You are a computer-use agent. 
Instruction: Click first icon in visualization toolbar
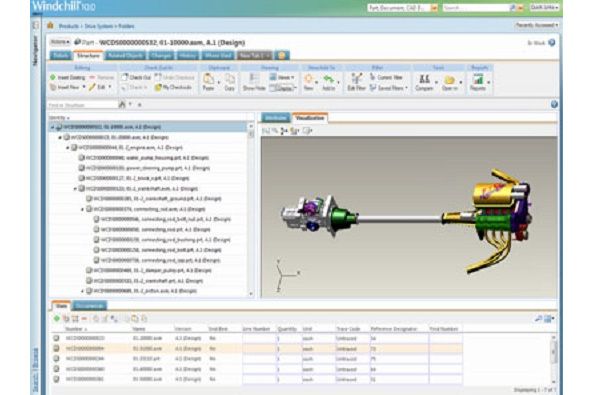[266, 131]
